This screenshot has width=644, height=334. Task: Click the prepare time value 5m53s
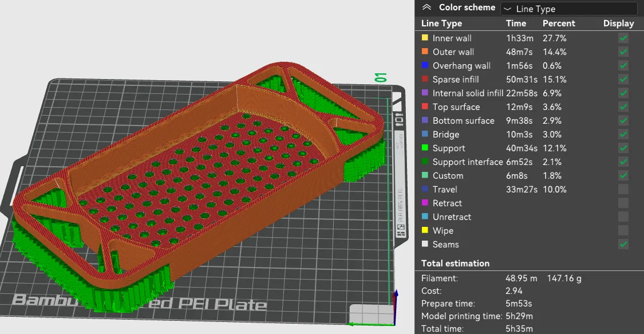519,304
